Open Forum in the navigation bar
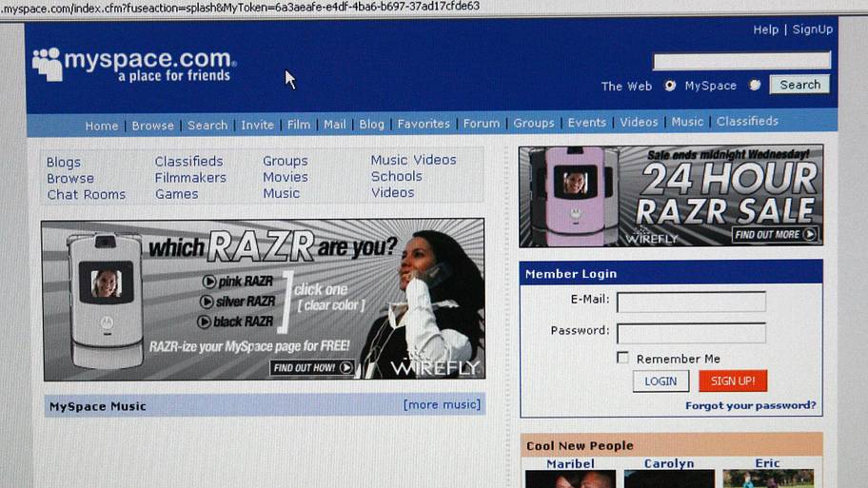 coord(482,124)
